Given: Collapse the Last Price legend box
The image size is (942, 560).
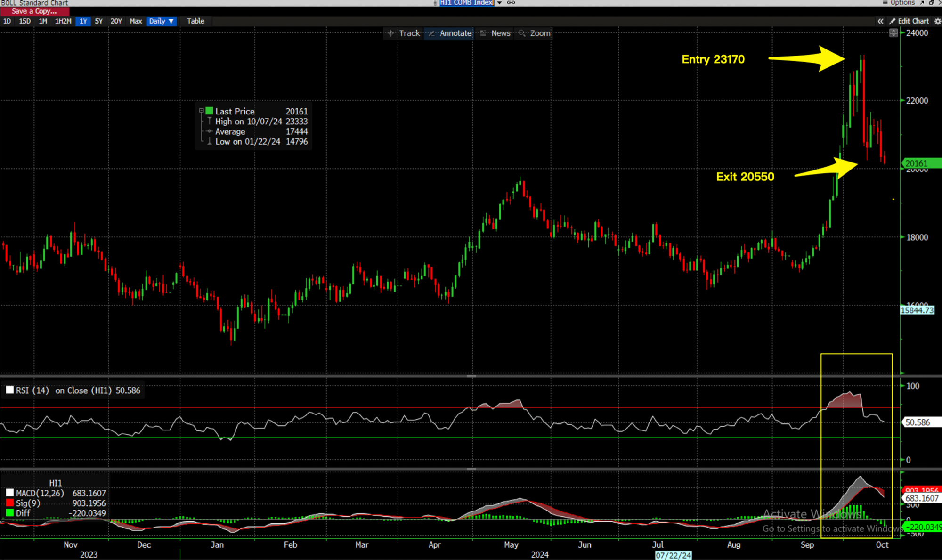Looking at the screenshot, I should (201, 111).
